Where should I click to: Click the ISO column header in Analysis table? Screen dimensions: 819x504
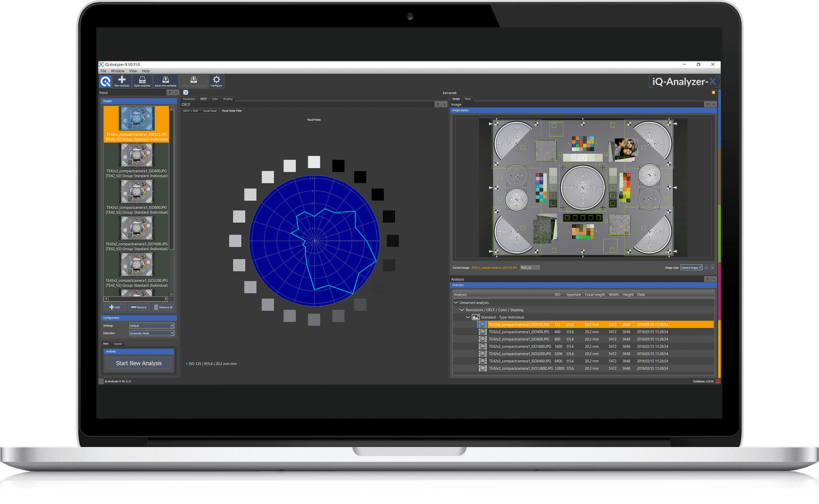point(557,295)
